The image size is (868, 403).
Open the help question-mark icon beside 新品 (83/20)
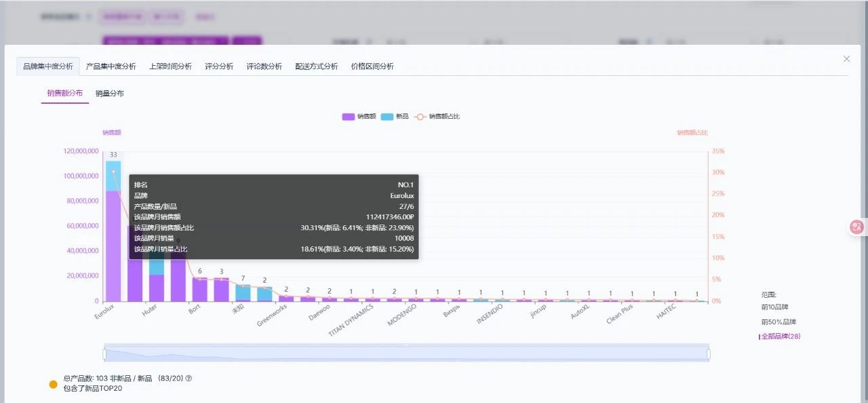pyautogui.click(x=189, y=378)
